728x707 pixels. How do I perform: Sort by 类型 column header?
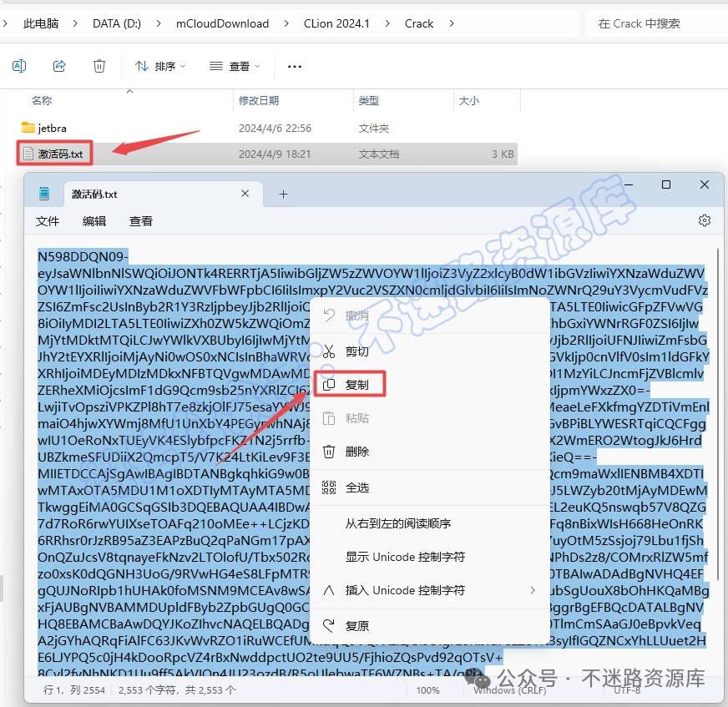(x=369, y=100)
